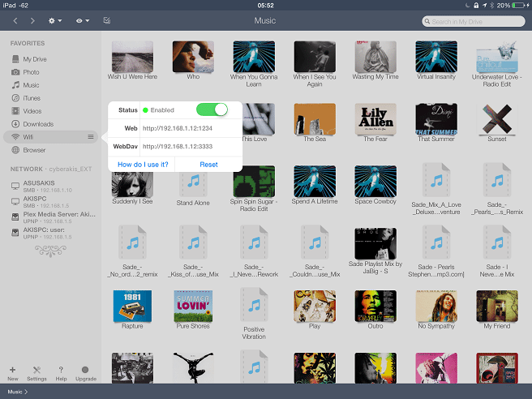Open That Summer track
Screen dimensions: 532x399
tap(436, 122)
